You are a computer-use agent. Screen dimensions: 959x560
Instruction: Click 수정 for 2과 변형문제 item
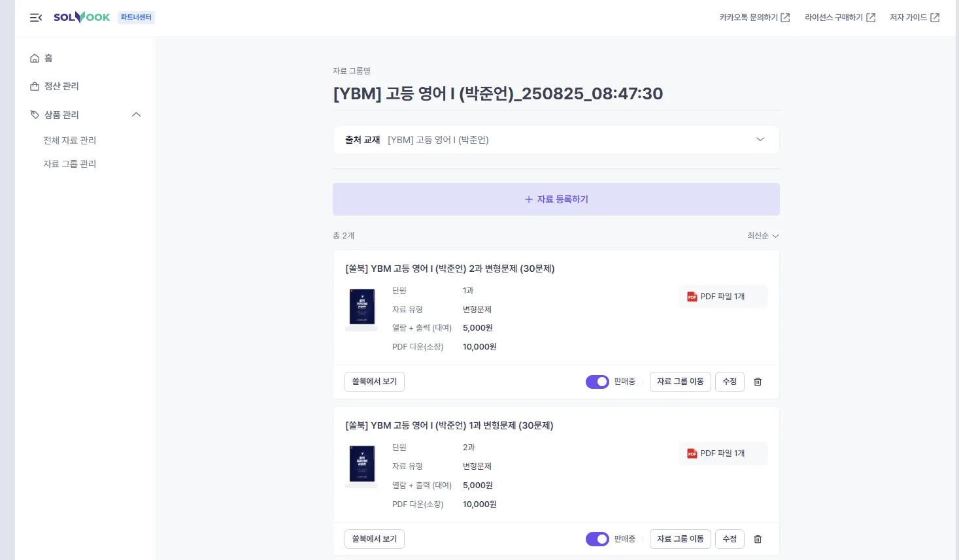pyautogui.click(x=730, y=382)
